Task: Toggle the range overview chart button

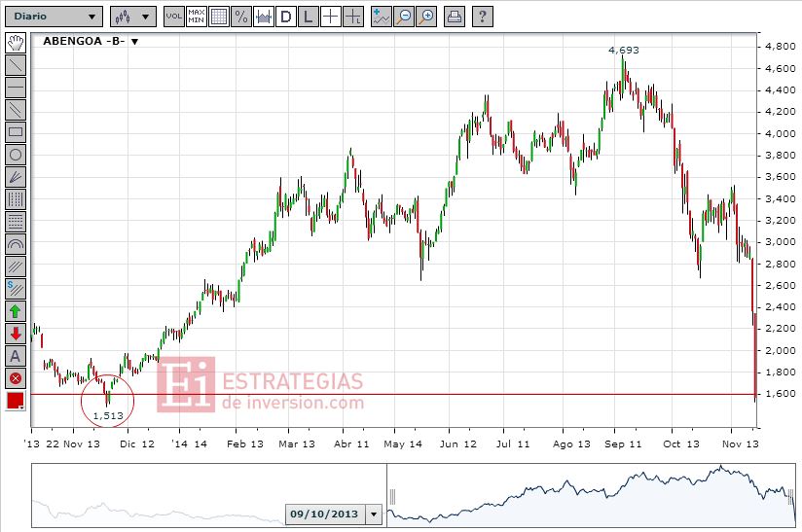Action: pos(264,17)
